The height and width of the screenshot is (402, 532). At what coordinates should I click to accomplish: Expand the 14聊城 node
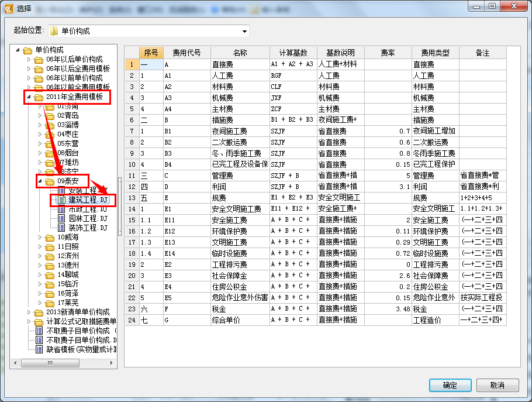pos(40,274)
